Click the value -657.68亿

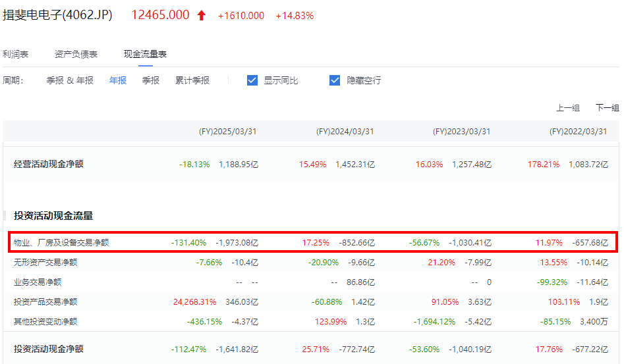[x=590, y=243]
